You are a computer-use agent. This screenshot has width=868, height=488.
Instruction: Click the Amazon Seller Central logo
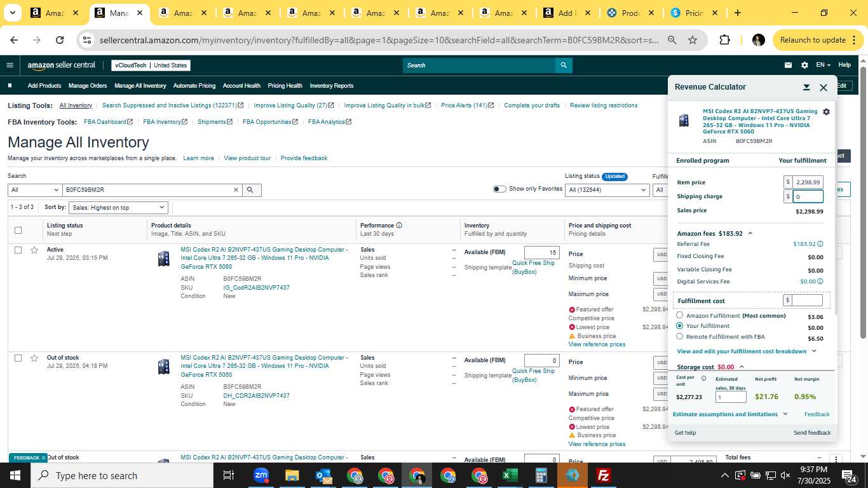tap(62, 65)
